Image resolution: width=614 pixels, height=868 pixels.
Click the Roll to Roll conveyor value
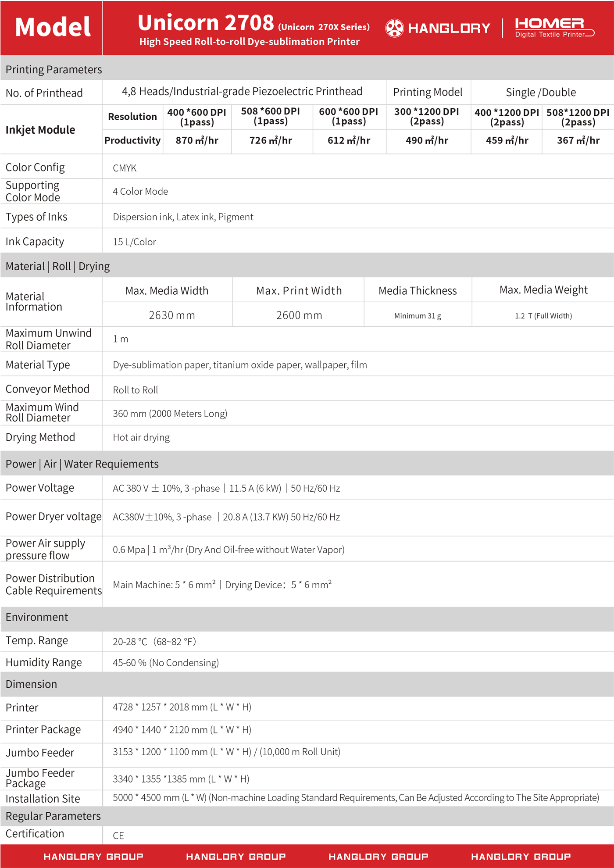[x=136, y=390]
